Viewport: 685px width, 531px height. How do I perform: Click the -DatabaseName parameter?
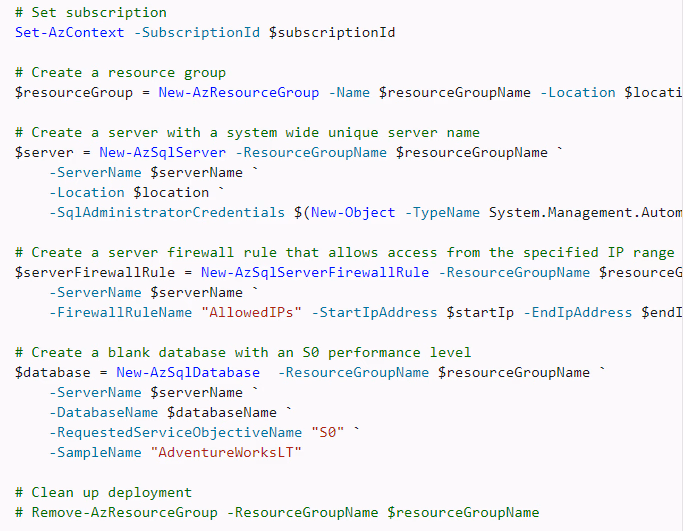[x=104, y=413]
